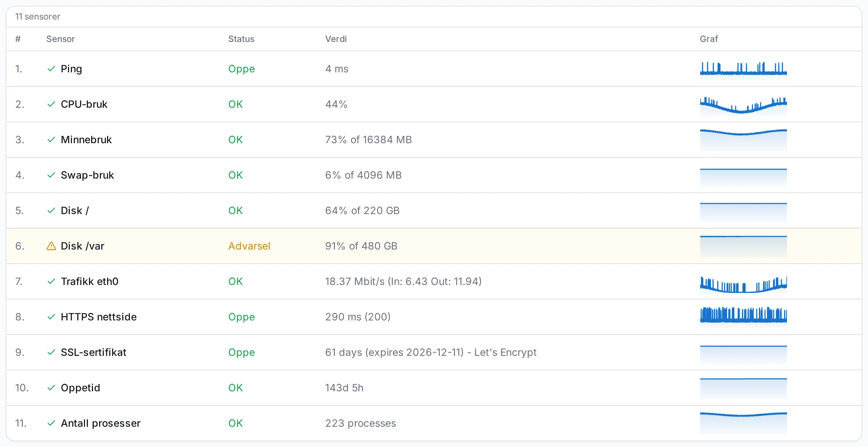Select the value 73% of 16384 MB

(369, 140)
